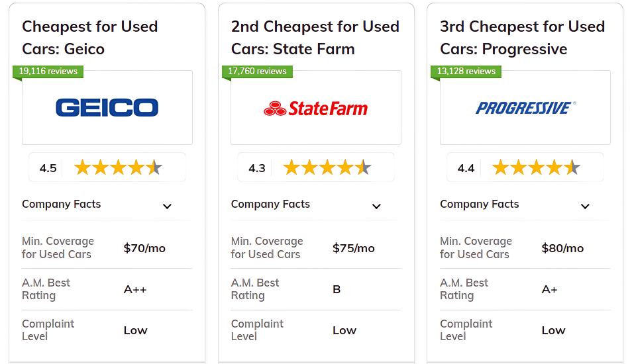Viewport: 630px width, 364px height.
Task: Click the Geico Company Facts label
Action: (62, 204)
